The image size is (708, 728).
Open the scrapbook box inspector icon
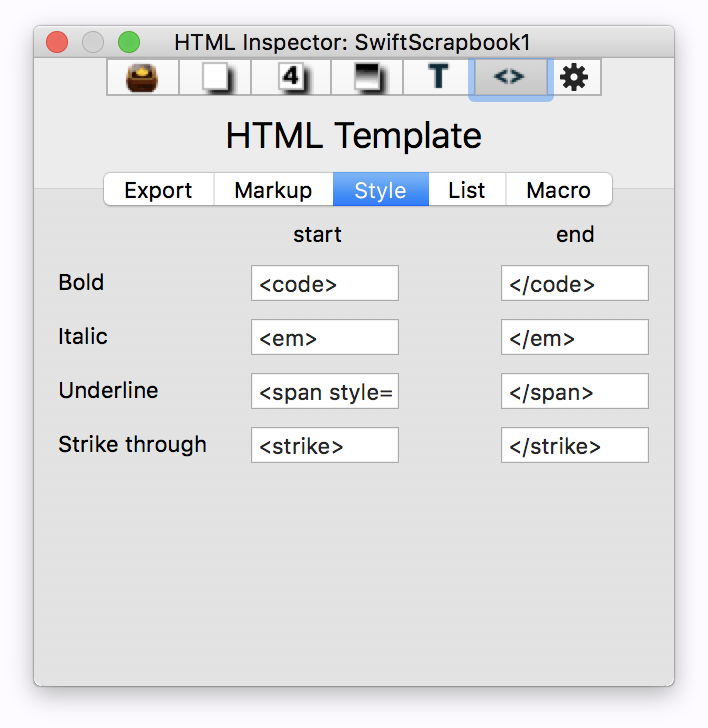143,77
